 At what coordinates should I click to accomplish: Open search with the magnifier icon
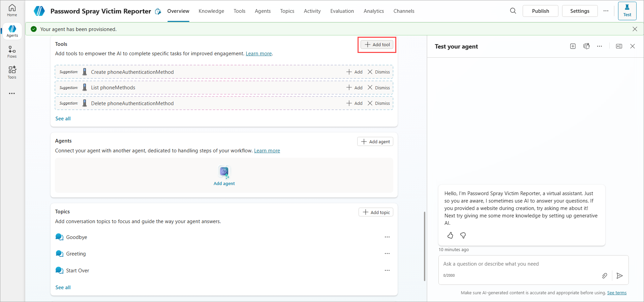click(x=513, y=11)
